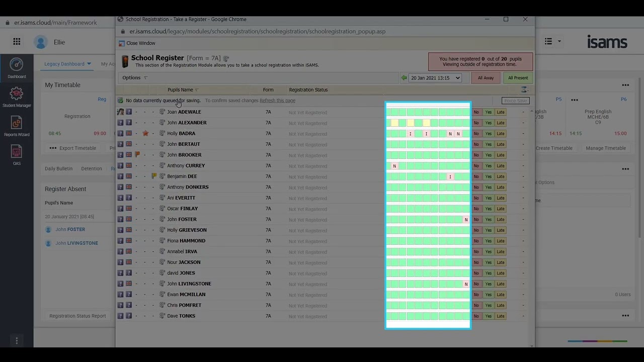Open the iSAMS app grid launcher
644x362 pixels.
[17, 42]
